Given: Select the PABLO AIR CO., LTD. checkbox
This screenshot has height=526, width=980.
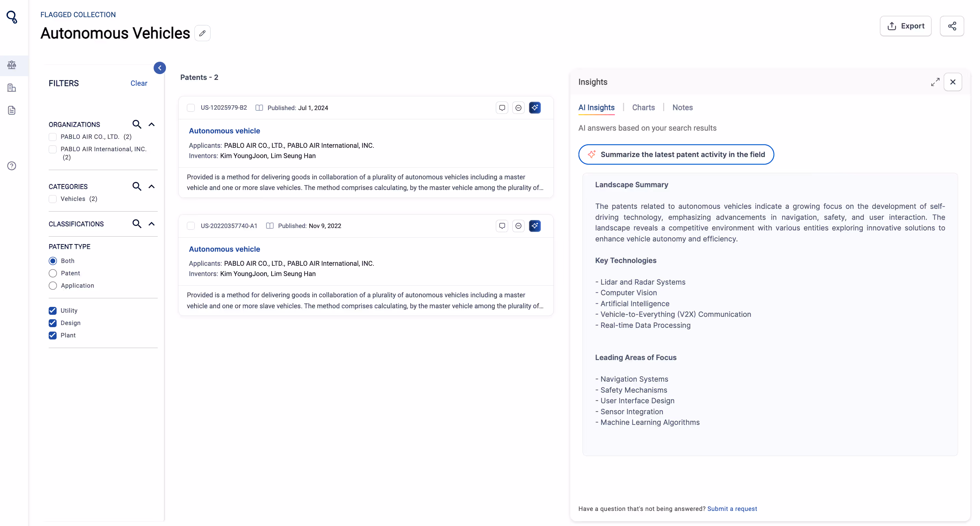Looking at the screenshot, I should pos(53,137).
